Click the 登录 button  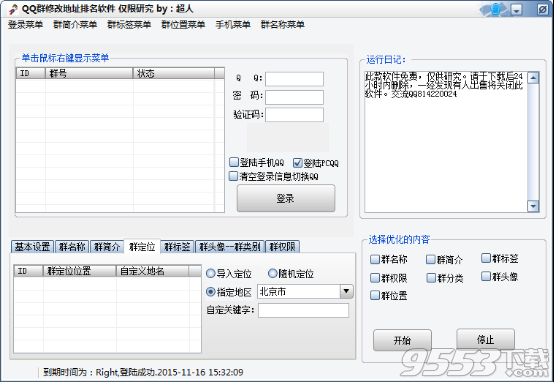(x=285, y=198)
